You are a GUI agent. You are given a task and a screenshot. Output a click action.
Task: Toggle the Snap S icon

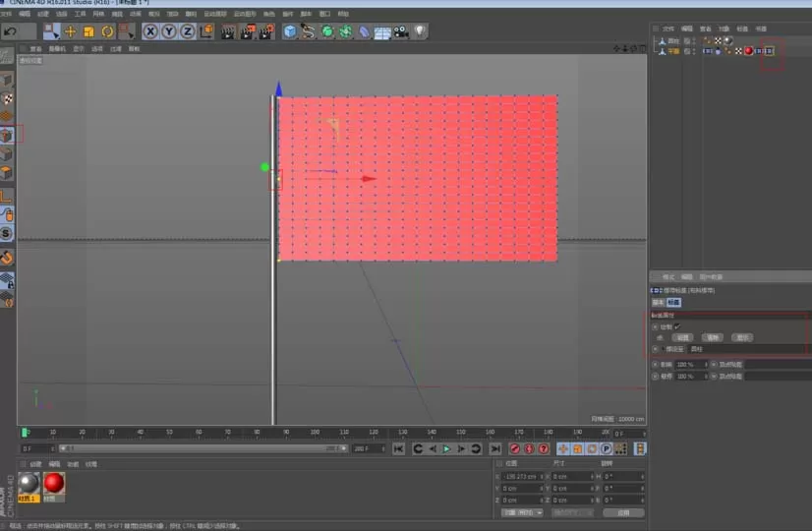7,234
